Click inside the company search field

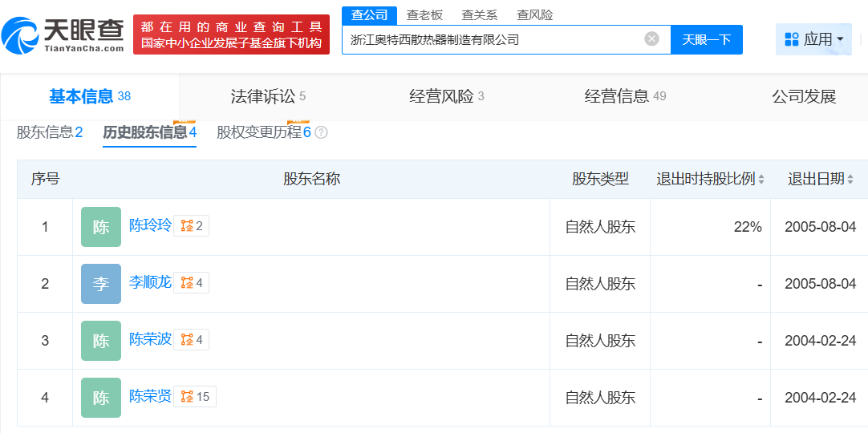click(493, 39)
